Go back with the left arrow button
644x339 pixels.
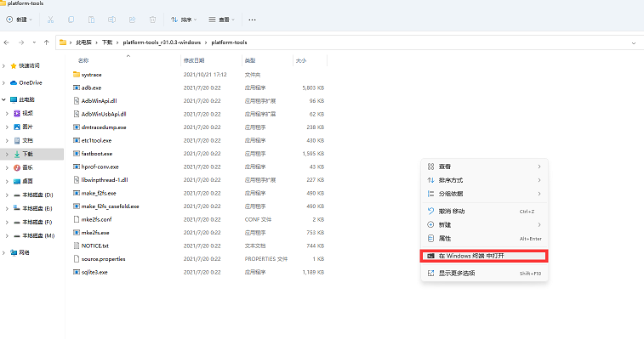coord(7,42)
